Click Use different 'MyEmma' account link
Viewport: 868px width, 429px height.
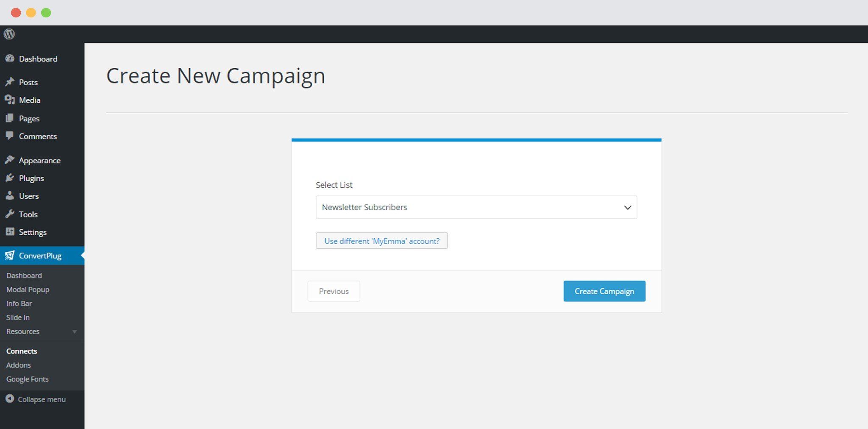(x=381, y=241)
